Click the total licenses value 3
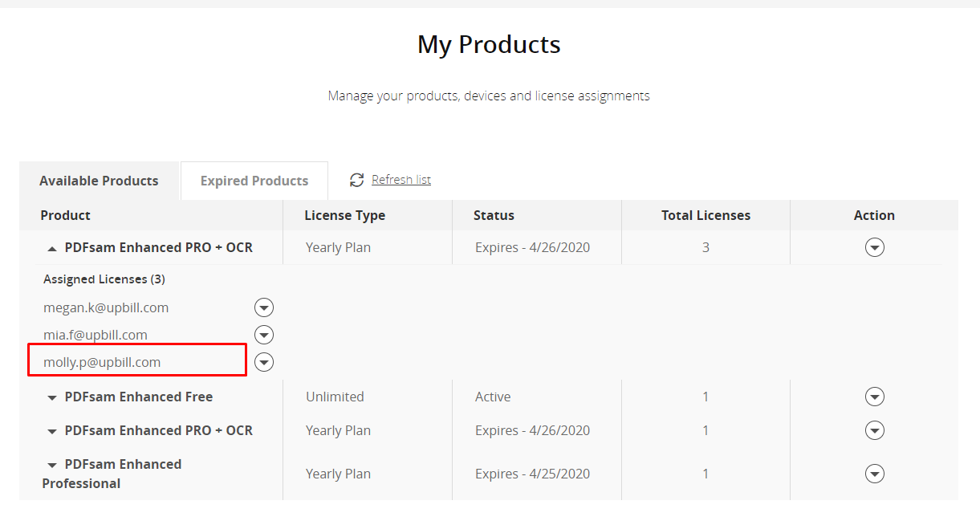 pos(706,247)
